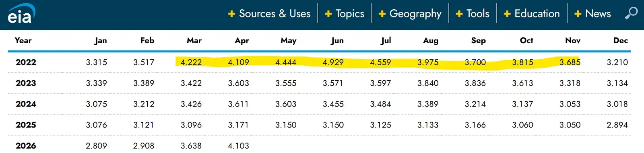Click the 4.103 value for Apr 2026

click(x=238, y=146)
